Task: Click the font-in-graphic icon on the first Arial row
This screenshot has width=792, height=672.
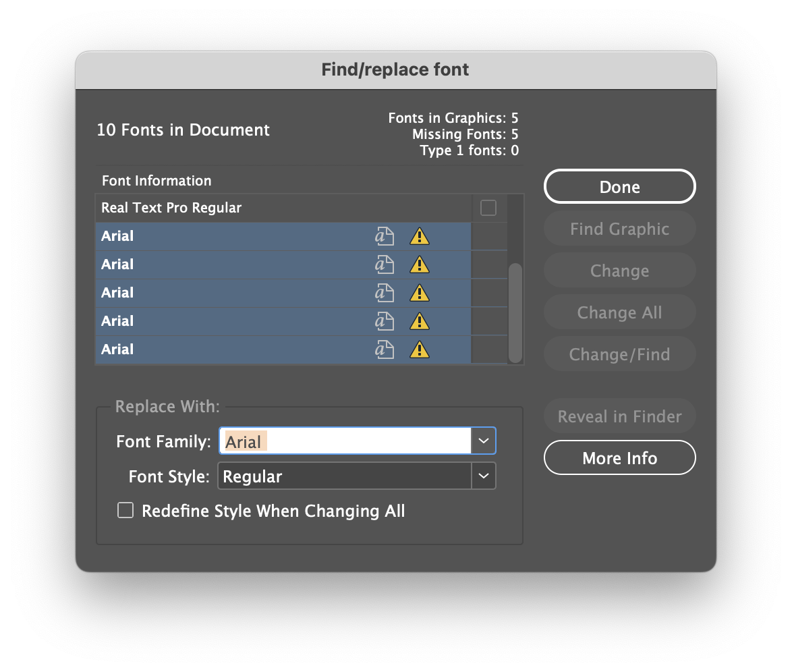Action: pos(384,237)
